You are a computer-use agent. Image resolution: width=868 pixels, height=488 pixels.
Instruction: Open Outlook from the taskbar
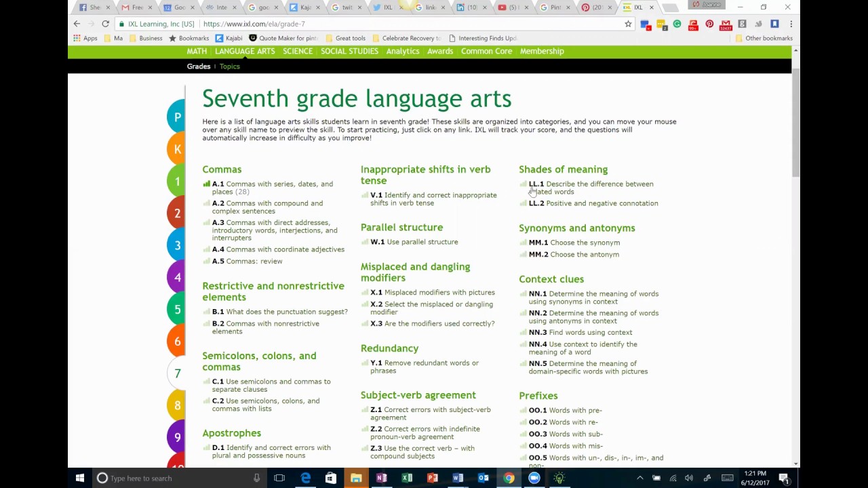coord(483,479)
